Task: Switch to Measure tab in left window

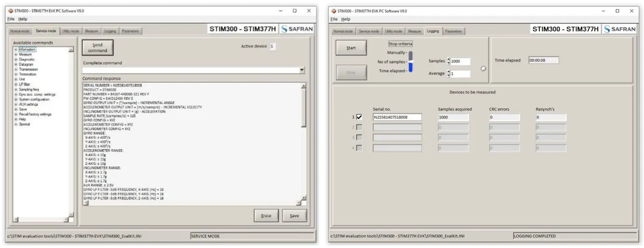Action: pos(91,31)
